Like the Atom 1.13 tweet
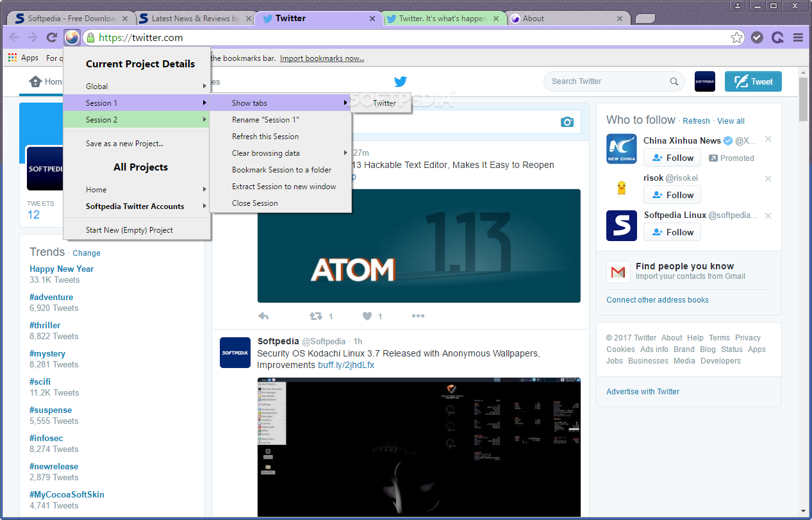Image resolution: width=812 pixels, height=520 pixels. (x=367, y=316)
